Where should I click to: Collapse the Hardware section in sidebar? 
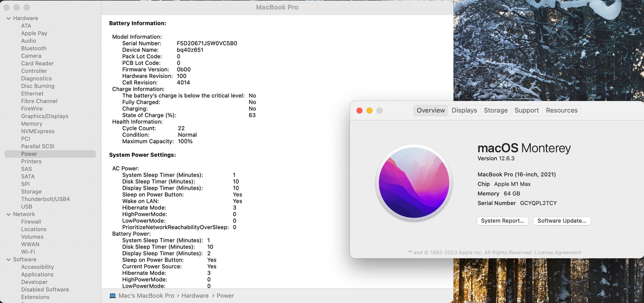pos(8,18)
